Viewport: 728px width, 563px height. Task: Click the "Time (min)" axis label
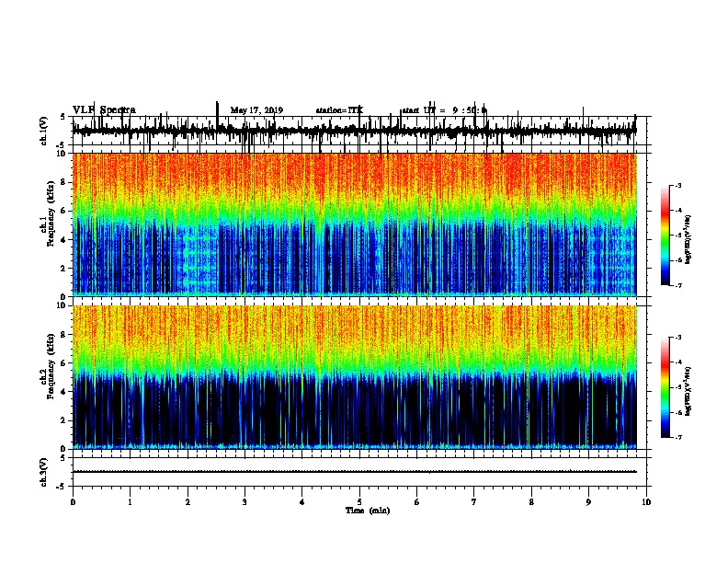pyautogui.click(x=368, y=511)
